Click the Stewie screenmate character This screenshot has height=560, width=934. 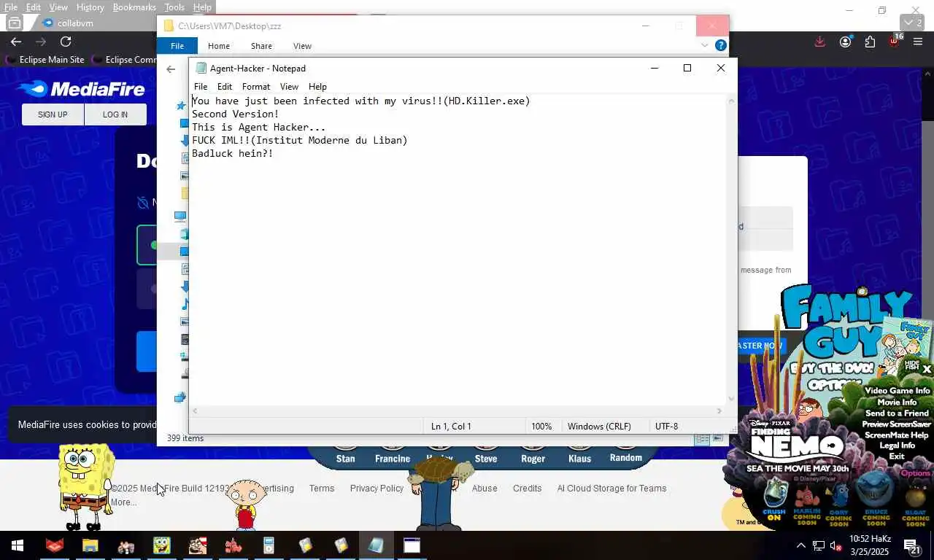pos(246,504)
